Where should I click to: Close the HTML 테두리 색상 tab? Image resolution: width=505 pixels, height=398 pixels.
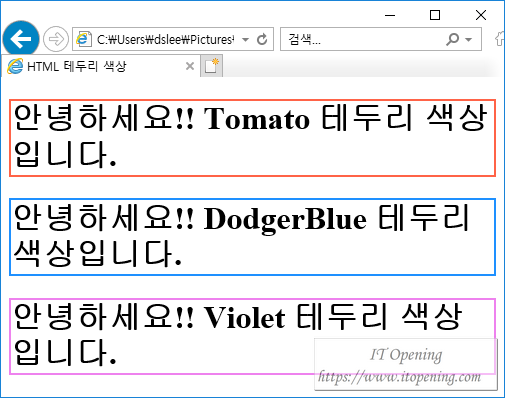click(x=190, y=66)
